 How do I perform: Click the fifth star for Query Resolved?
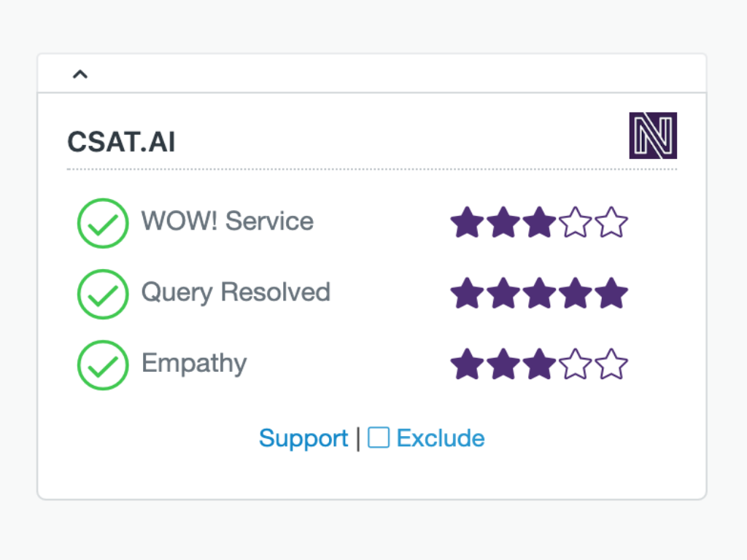[x=611, y=294]
